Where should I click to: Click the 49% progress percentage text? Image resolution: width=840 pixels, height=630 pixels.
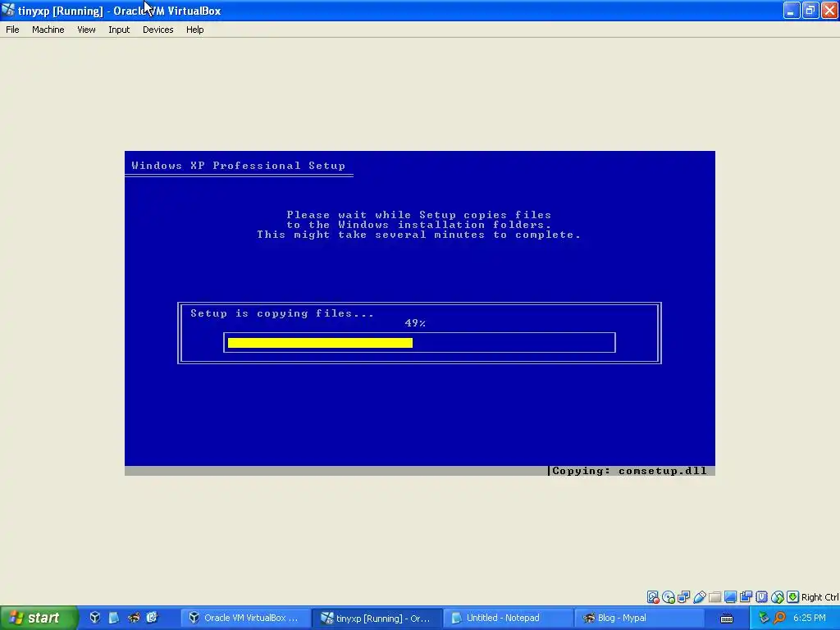click(415, 323)
